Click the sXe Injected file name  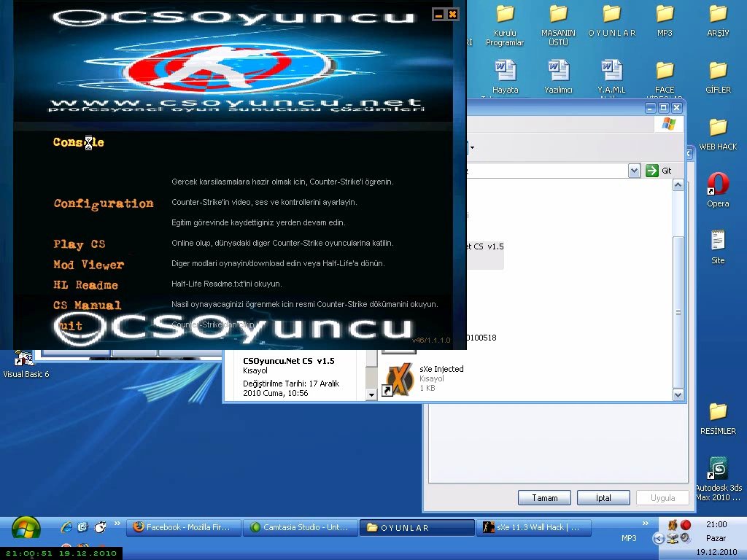point(441,369)
